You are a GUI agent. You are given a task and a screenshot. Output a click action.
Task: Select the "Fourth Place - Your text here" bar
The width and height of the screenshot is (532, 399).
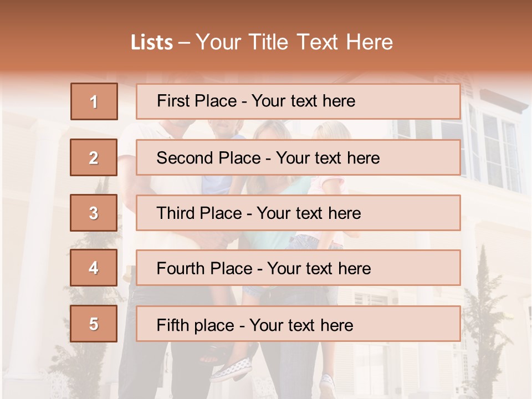298,268
